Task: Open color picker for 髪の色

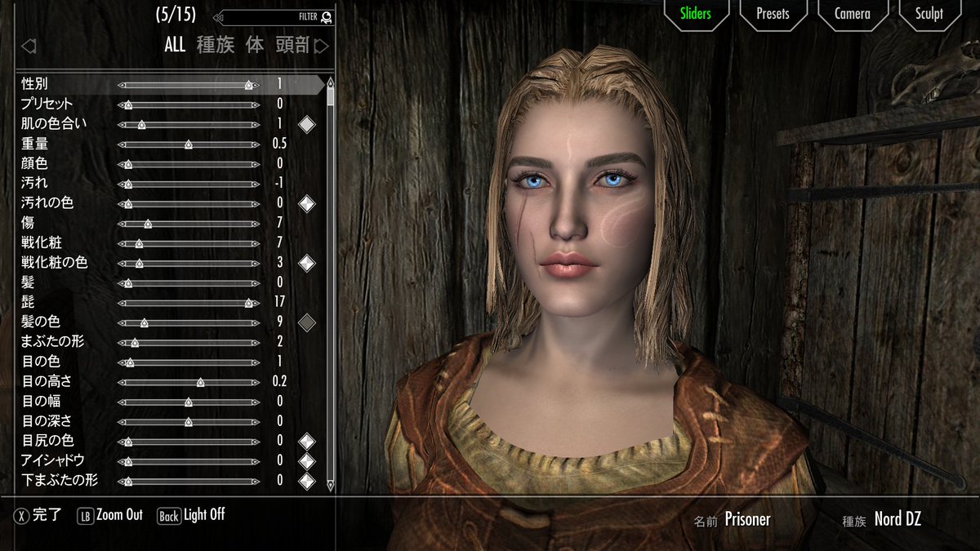Action: pyautogui.click(x=306, y=322)
